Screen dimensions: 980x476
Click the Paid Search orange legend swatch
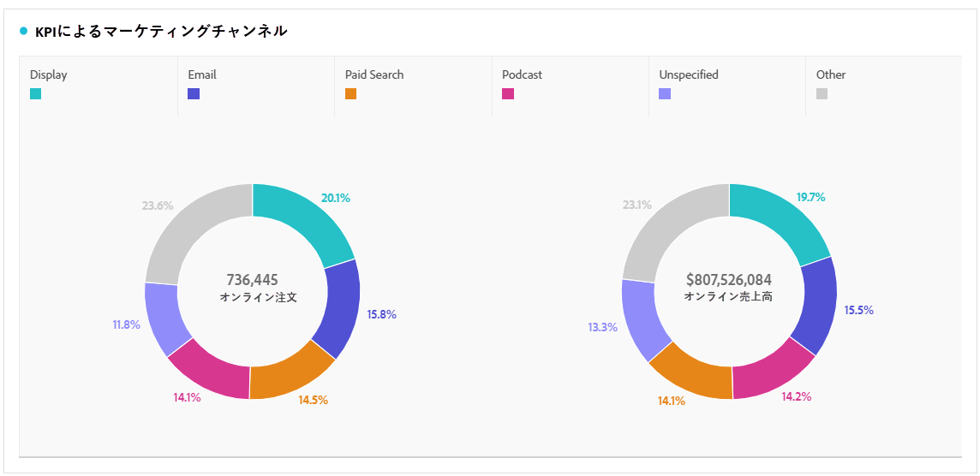click(350, 94)
